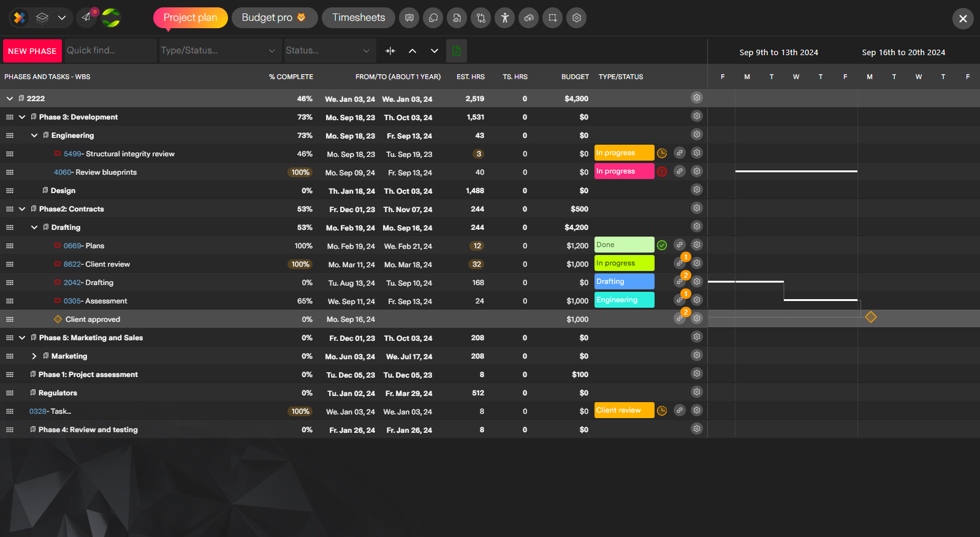The height and width of the screenshot is (537, 980).
Task: Export plan using green spreadsheet icon
Action: click(x=457, y=51)
